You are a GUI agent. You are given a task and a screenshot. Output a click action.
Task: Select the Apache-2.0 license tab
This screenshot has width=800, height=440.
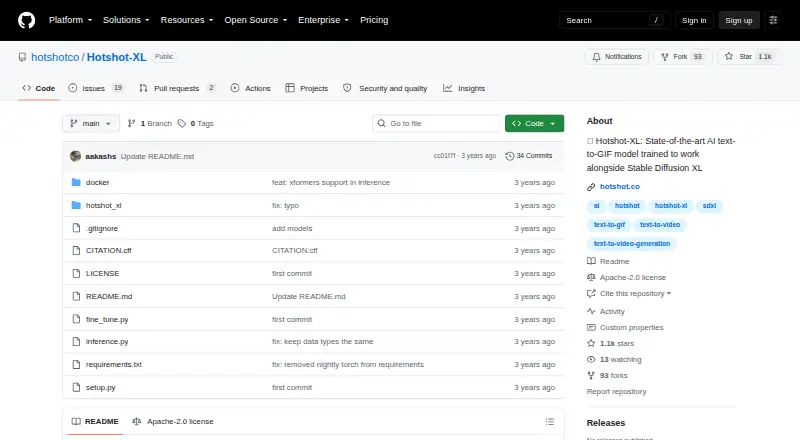tap(173, 422)
